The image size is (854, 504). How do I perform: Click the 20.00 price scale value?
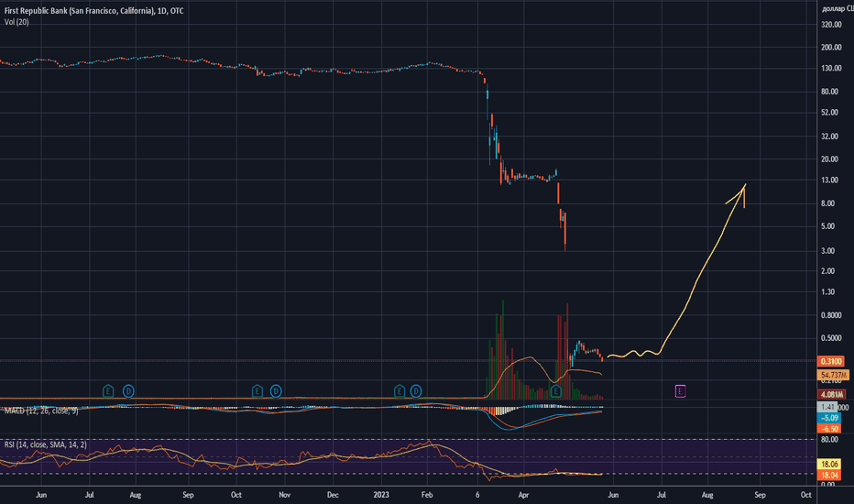tap(829, 159)
